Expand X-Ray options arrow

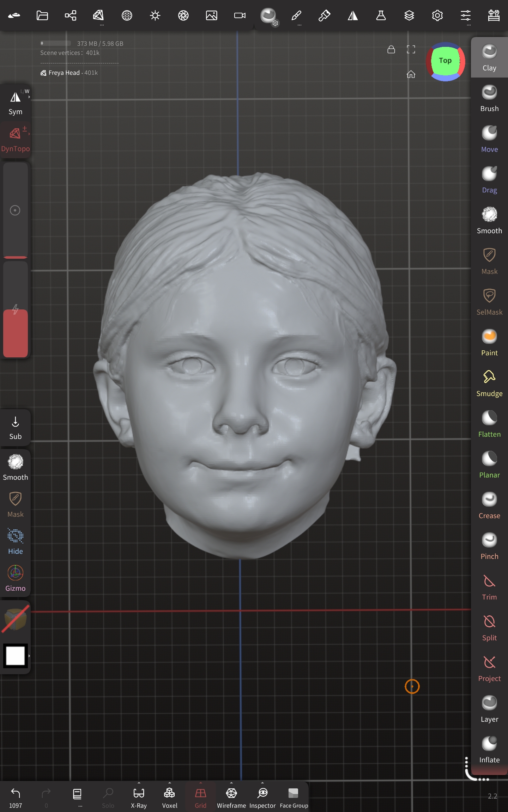coord(139,783)
